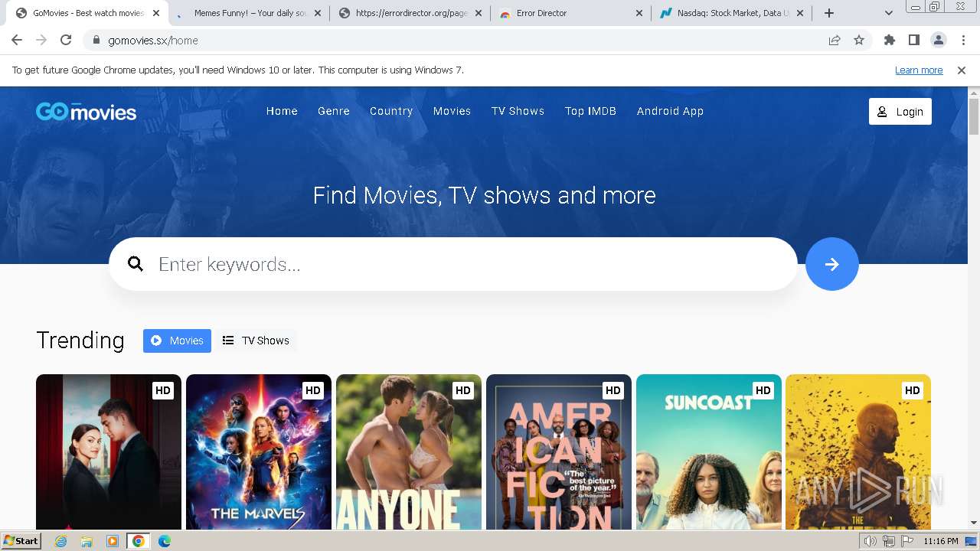980x551 pixels.
Task: Open the Chrome profile avatar
Action: click(x=939, y=41)
